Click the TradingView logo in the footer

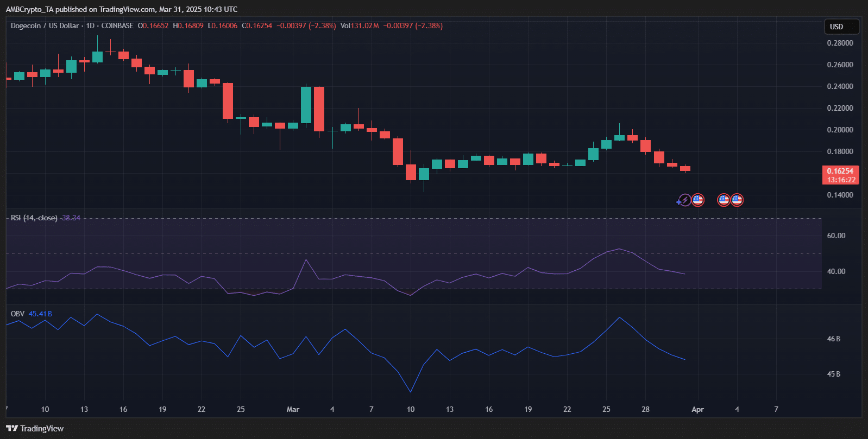pos(35,429)
